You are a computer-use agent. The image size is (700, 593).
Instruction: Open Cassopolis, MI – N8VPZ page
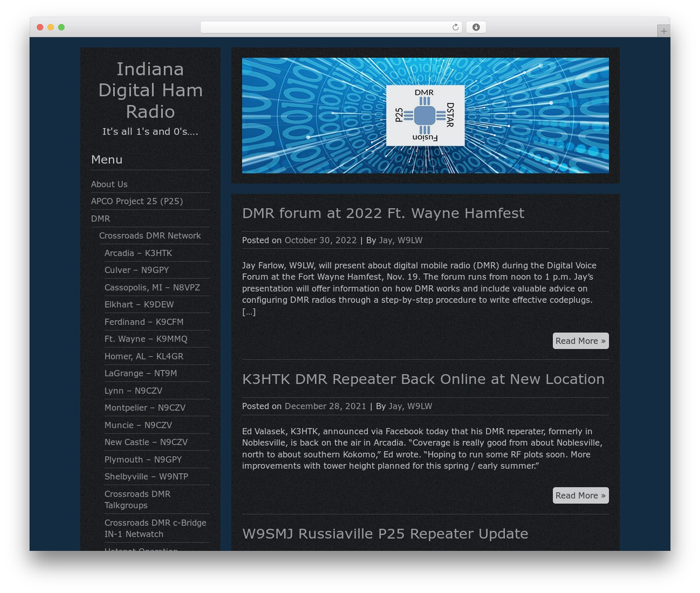coord(152,288)
